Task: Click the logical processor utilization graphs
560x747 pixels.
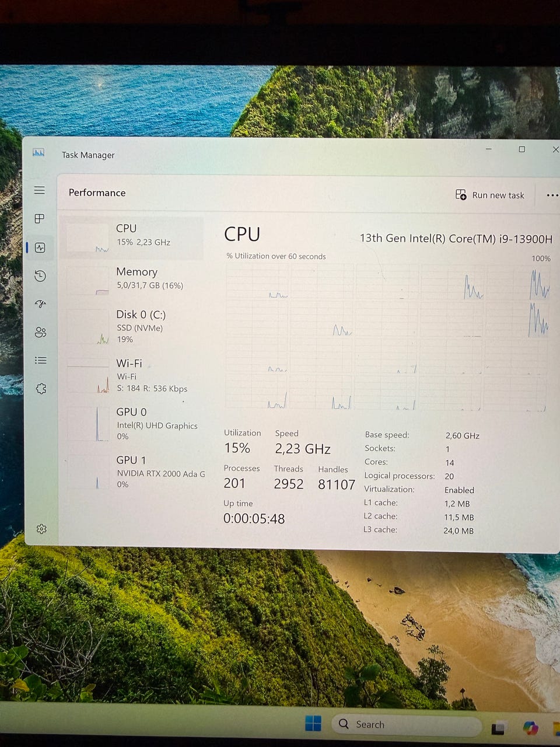Action: pyautogui.click(x=387, y=337)
